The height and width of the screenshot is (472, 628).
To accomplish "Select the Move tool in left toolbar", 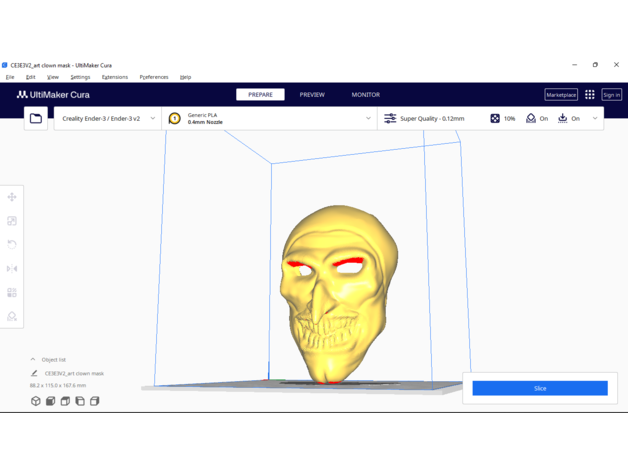I will pos(12,197).
